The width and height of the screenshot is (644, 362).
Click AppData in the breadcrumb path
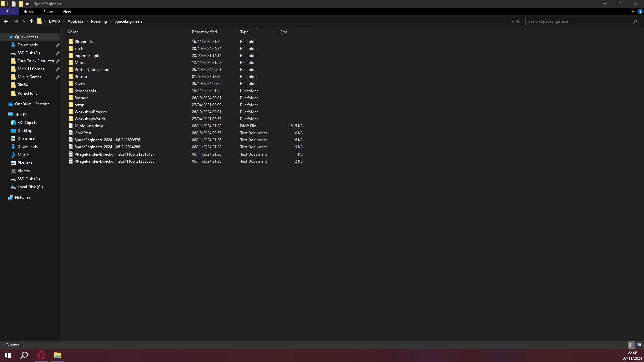(75, 21)
